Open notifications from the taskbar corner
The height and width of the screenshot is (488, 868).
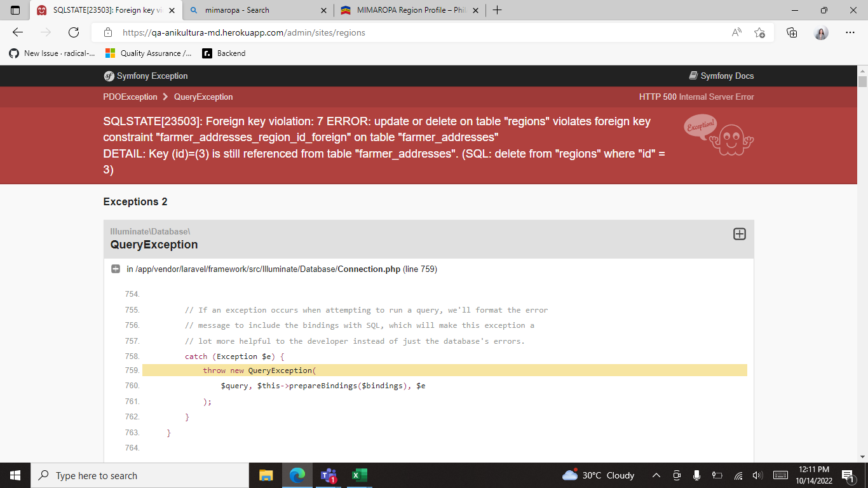[x=848, y=475]
